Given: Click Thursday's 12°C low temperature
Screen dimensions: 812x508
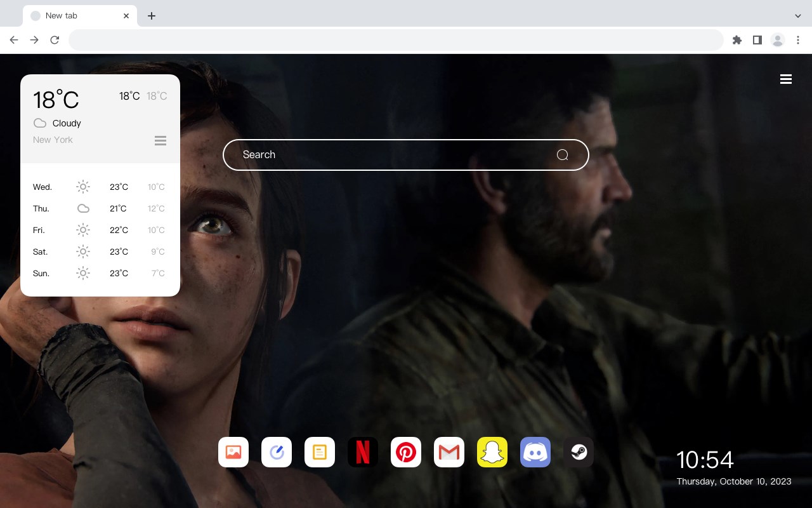Looking at the screenshot, I should (x=157, y=208).
